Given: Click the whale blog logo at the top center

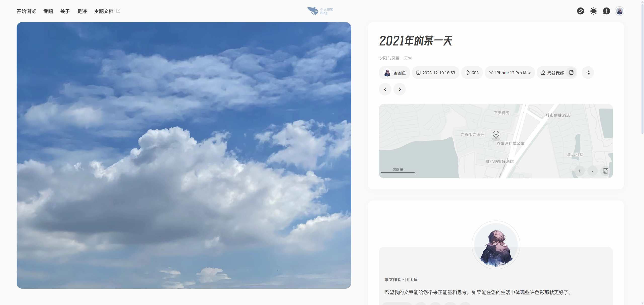Looking at the screenshot, I should tap(320, 11).
